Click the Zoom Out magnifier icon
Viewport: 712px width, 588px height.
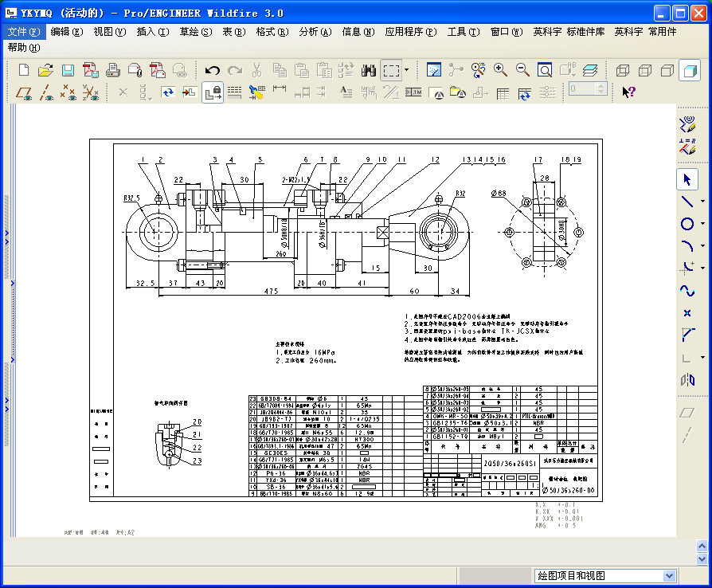[x=523, y=70]
